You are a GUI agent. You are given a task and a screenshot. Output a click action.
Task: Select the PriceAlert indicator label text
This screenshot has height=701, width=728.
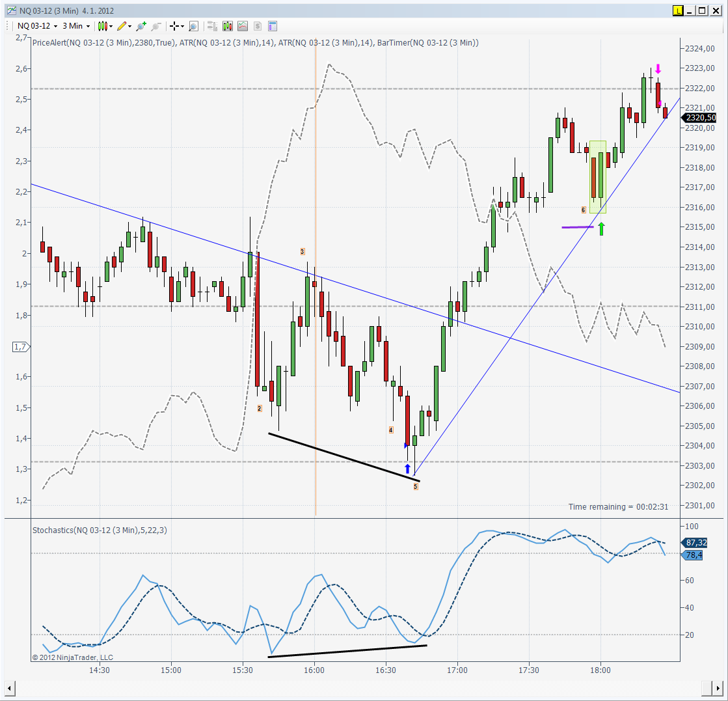[x=105, y=43]
